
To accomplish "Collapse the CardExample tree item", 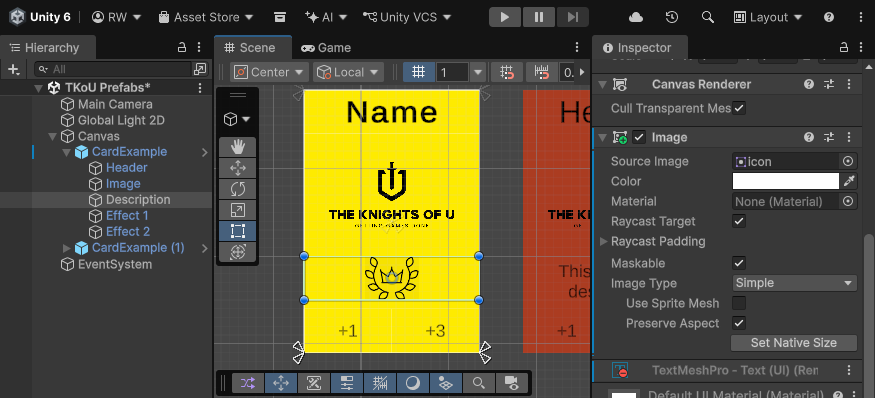I will coord(67,152).
